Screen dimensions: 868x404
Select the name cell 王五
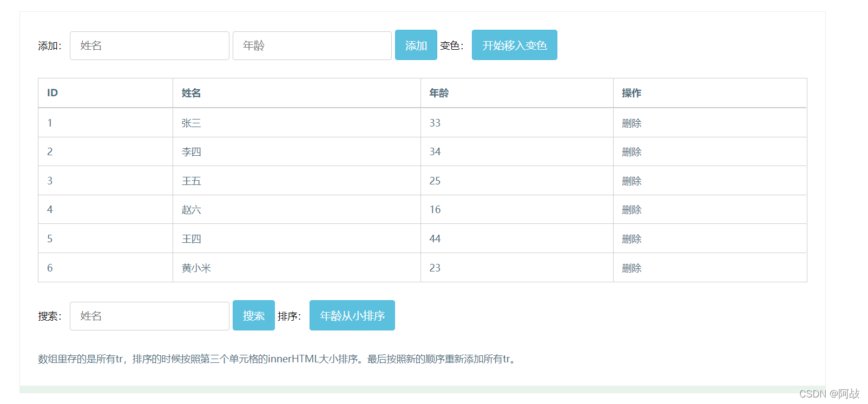click(x=297, y=181)
